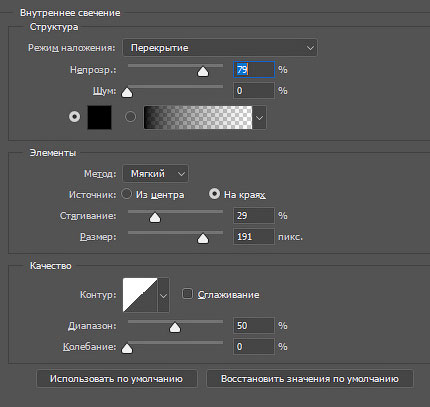The width and height of the screenshot is (430, 407).
Task: Open the black glow color swatch
Action: click(x=99, y=117)
